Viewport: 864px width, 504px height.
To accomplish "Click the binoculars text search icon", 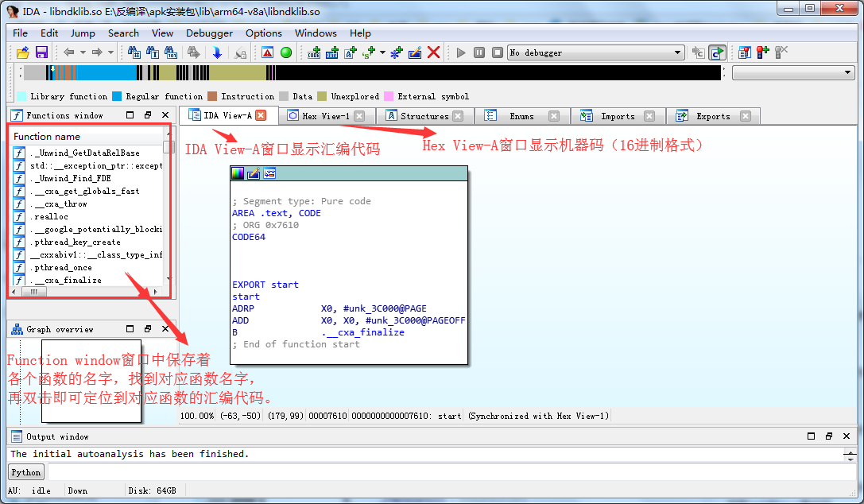I will [153, 52].
